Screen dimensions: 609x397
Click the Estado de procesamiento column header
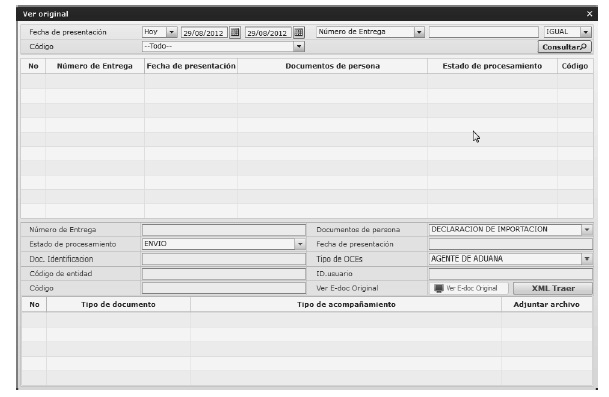pos(492,66)
